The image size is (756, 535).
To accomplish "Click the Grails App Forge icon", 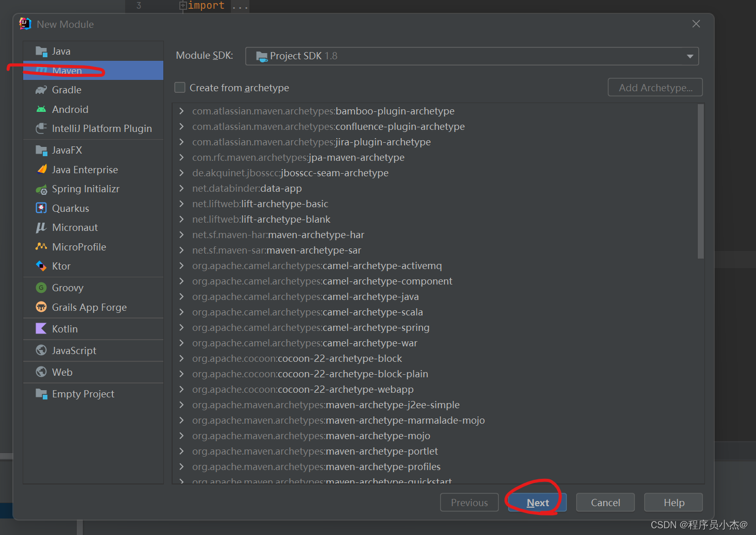I will click(41, 307).
